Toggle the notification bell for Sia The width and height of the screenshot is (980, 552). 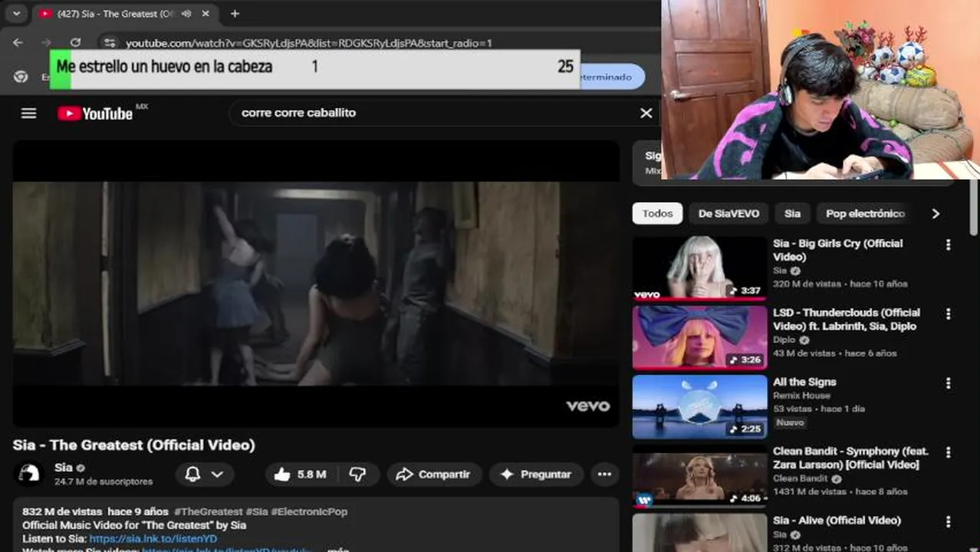193,475
